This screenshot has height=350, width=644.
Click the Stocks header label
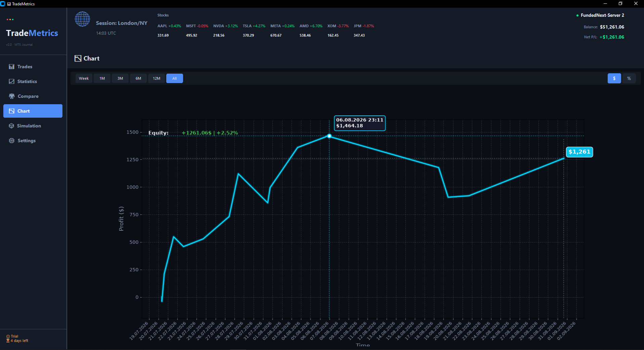(163, 15)
